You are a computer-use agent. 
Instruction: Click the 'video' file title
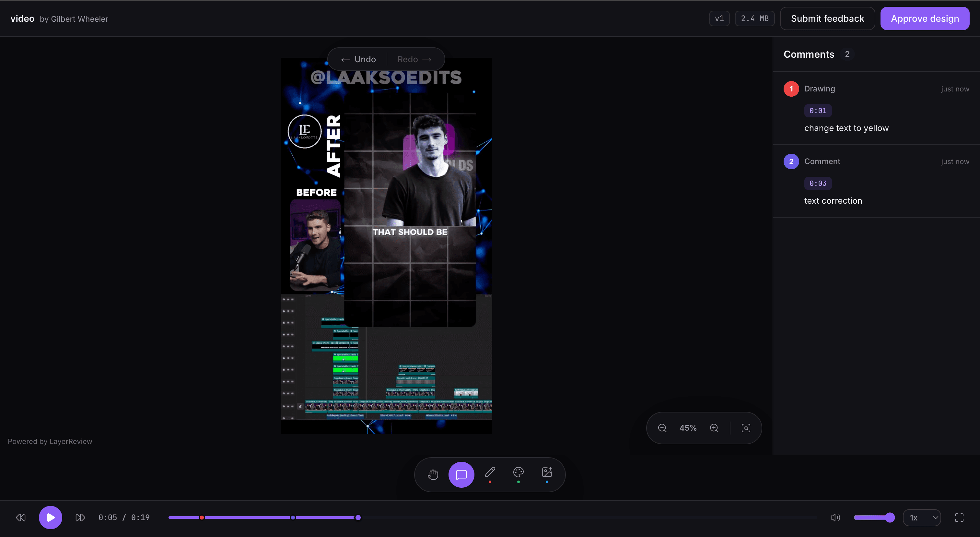point(22,19)
